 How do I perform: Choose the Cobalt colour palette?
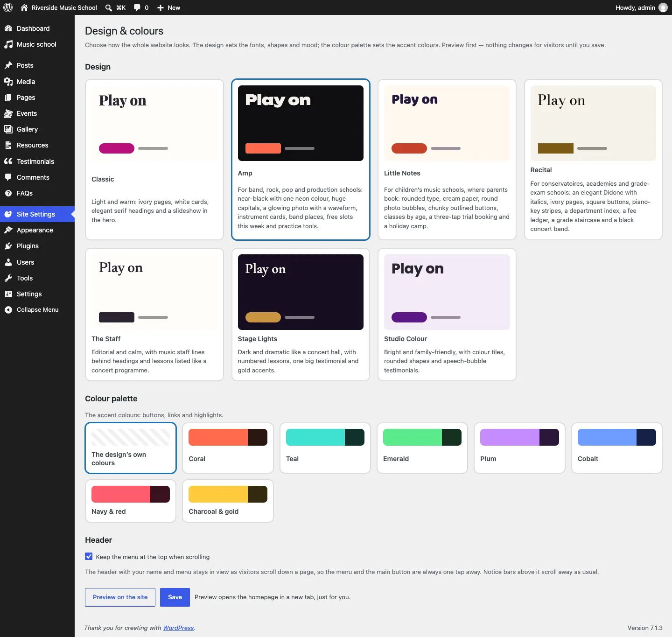coord(617,448)
